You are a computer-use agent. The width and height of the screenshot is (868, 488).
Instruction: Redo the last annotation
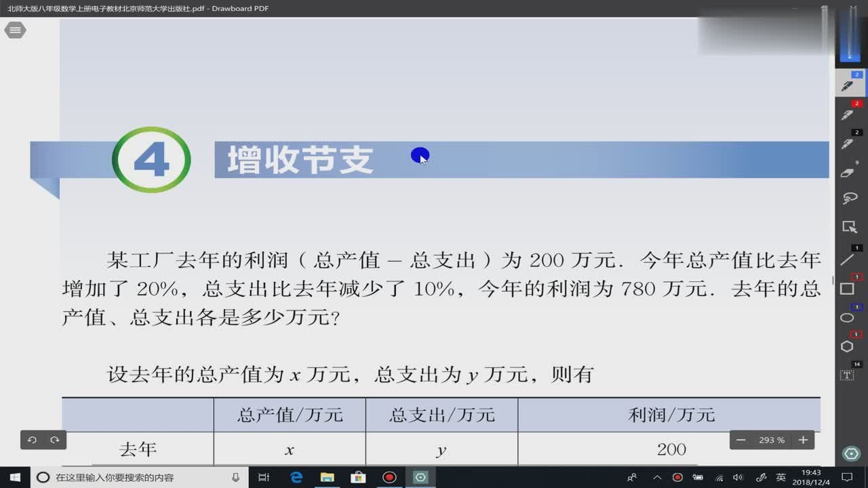[55, 440]
